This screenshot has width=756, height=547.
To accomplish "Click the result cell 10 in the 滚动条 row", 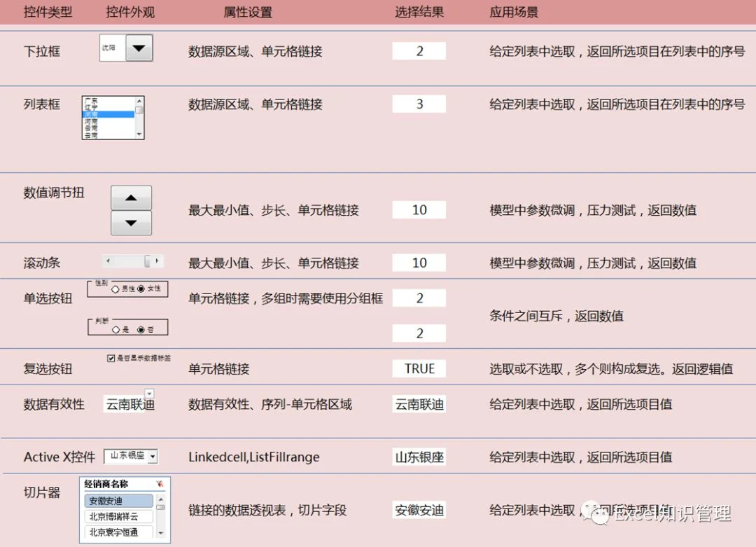I will pos(419,263).
